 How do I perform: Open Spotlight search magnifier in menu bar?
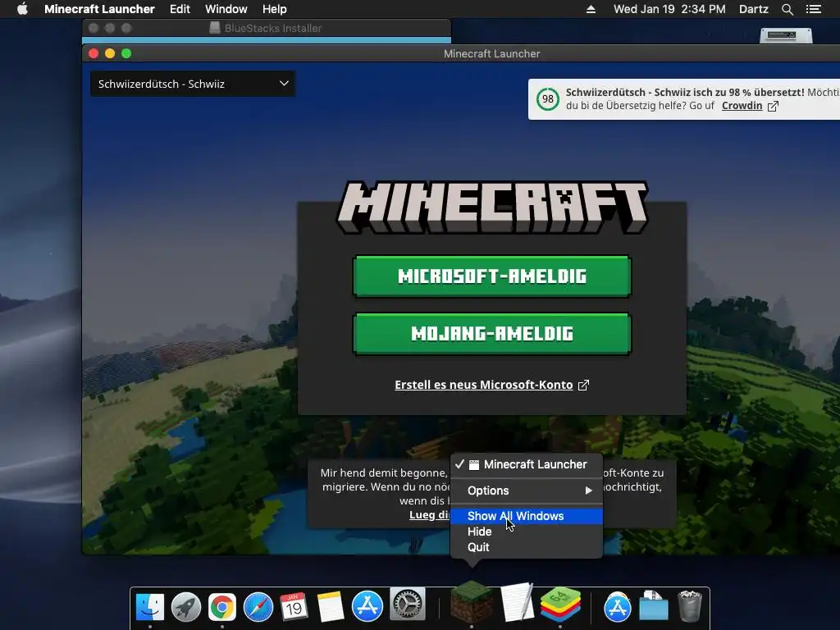click(x=787, y=9)
